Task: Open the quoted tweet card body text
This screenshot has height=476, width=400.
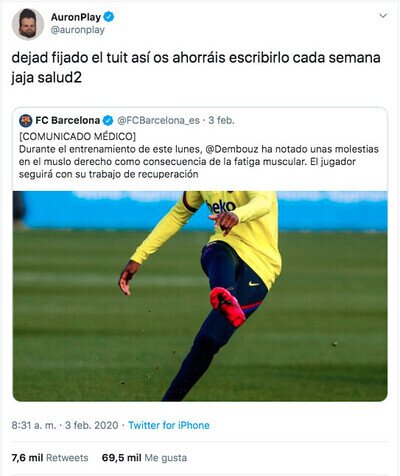Action: click(x=199, y=155)
